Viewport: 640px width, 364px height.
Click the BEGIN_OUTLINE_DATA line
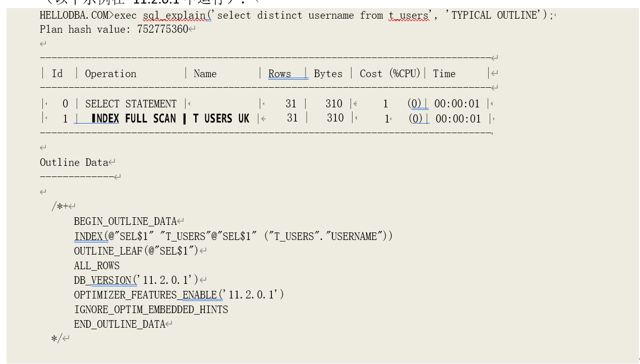pos(125,222)
